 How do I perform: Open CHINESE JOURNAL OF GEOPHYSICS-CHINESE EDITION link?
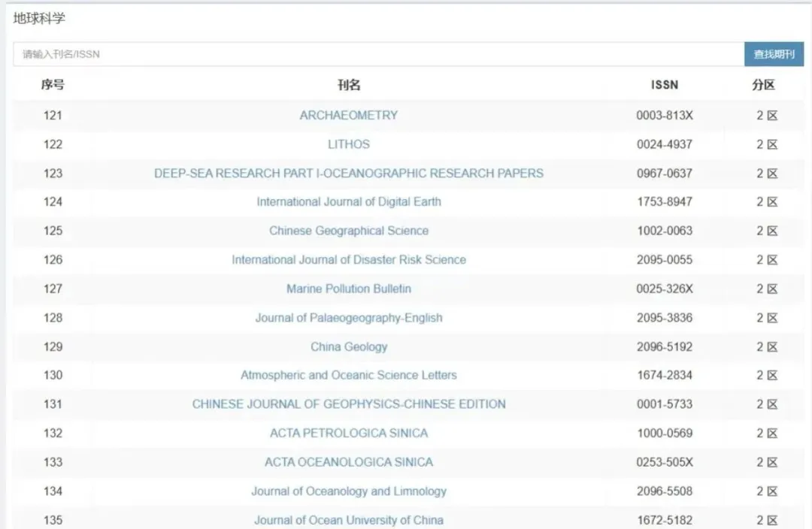click(349, 404)
